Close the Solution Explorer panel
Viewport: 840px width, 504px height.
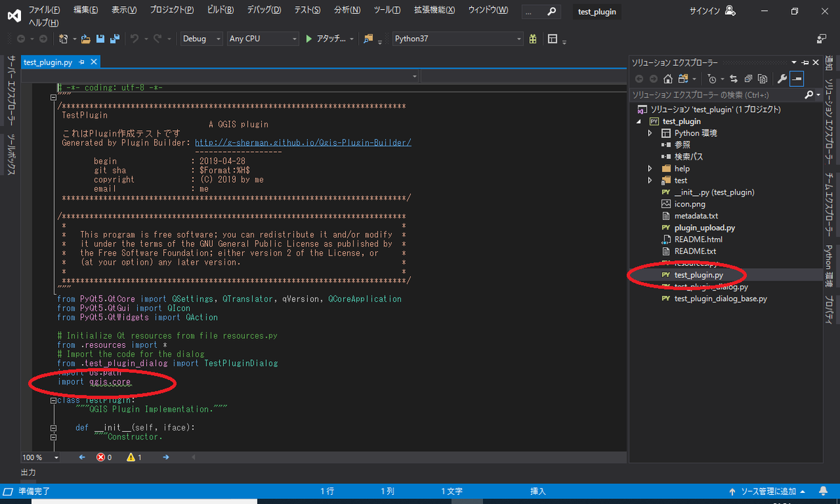pos(815,62)
